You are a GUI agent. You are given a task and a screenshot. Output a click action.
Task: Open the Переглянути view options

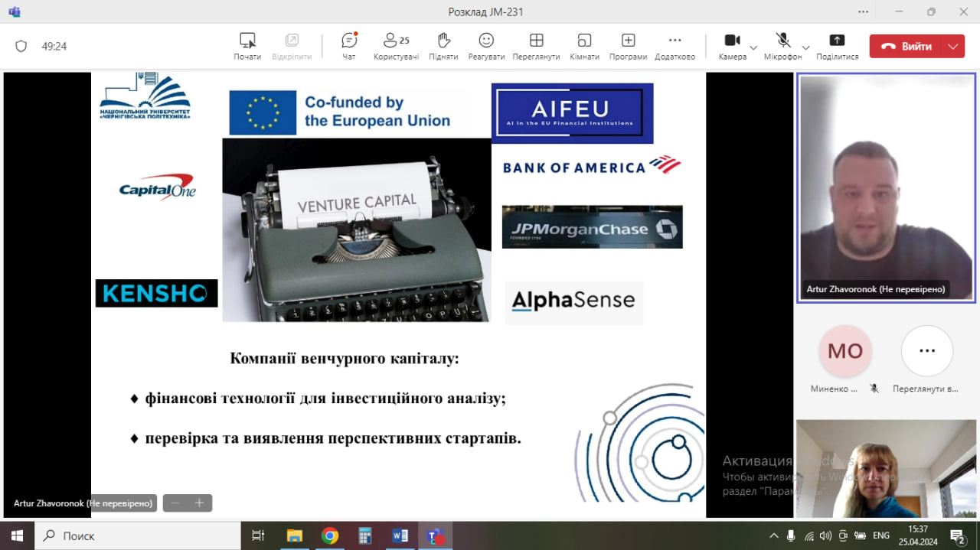tap(536, 46)
